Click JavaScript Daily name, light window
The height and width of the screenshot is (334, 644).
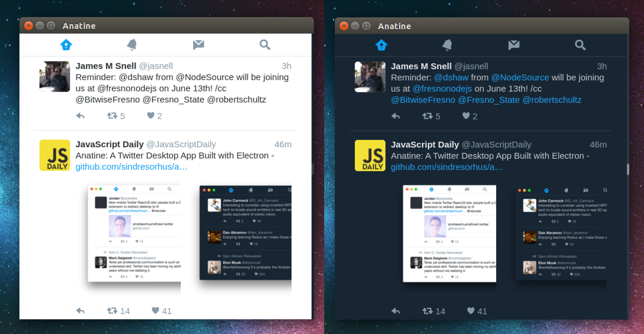tap(110, 144)
